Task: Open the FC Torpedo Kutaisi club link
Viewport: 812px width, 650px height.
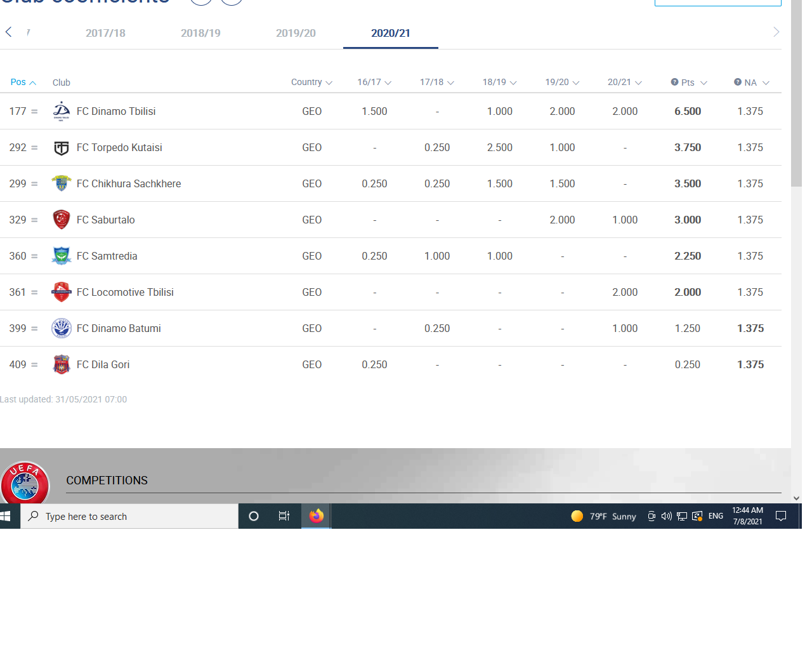Action: (x=119, y=147)
